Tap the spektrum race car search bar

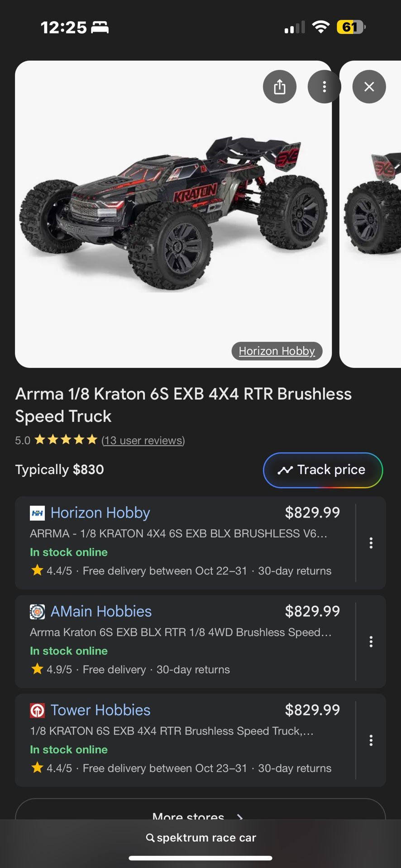200,838
